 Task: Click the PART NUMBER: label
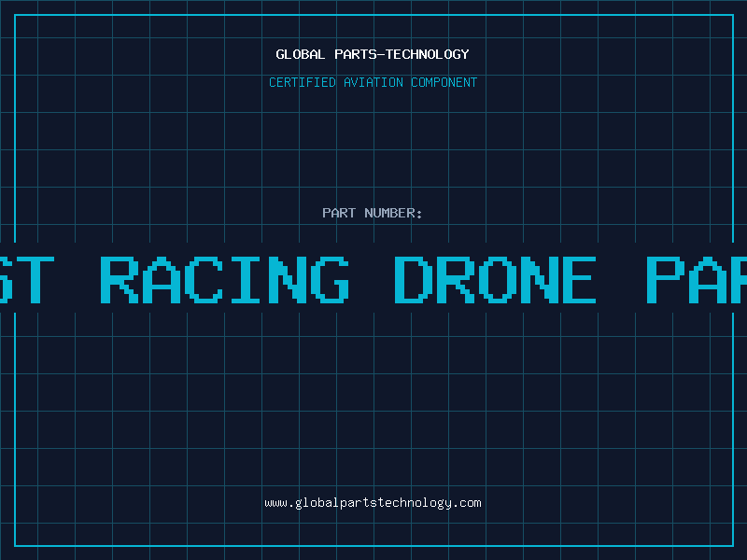[373, 213]
